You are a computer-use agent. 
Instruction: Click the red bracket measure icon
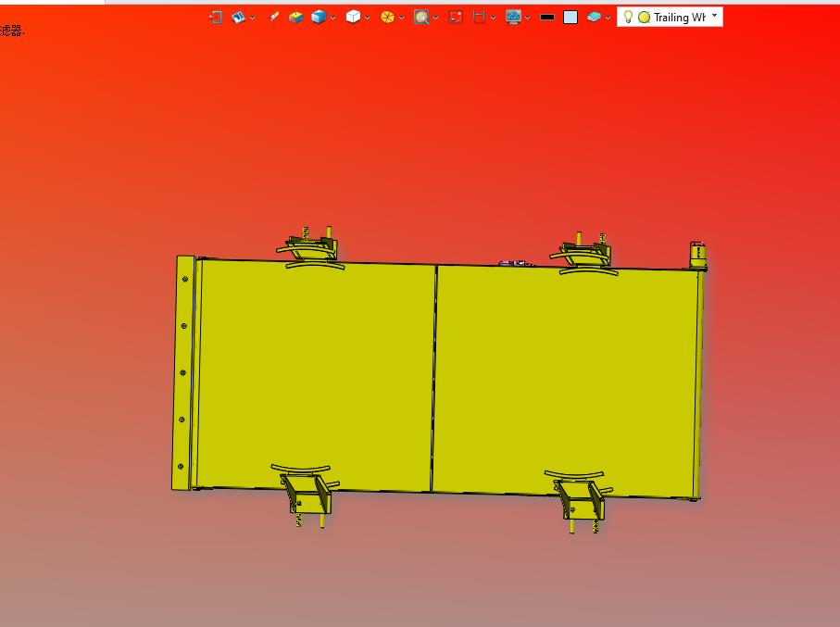click(479, 18)
